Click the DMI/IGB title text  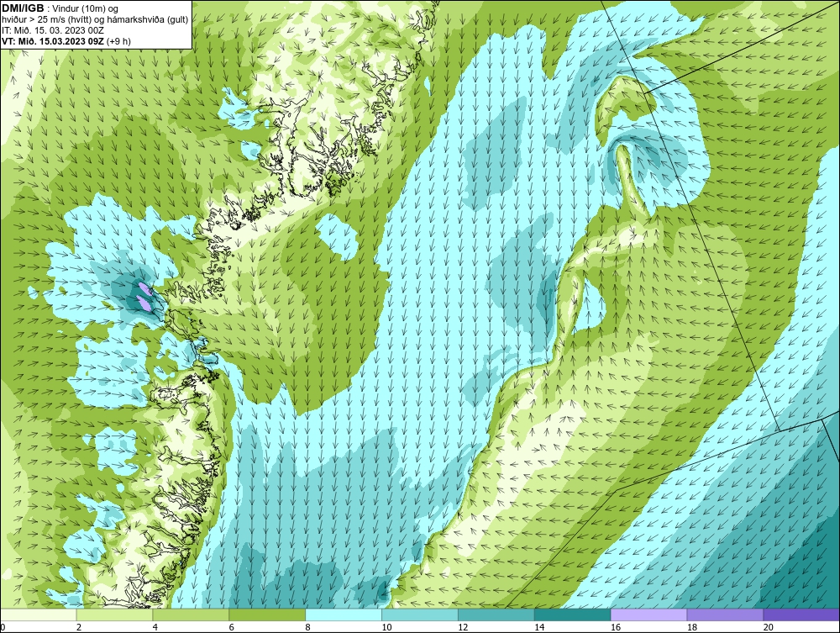[x=23, y=8]
